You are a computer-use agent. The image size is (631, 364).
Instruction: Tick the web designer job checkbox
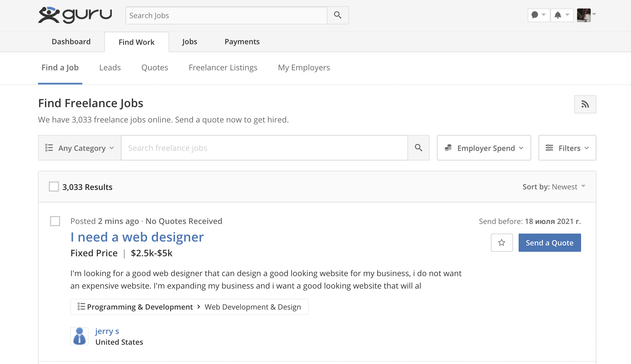55,221
